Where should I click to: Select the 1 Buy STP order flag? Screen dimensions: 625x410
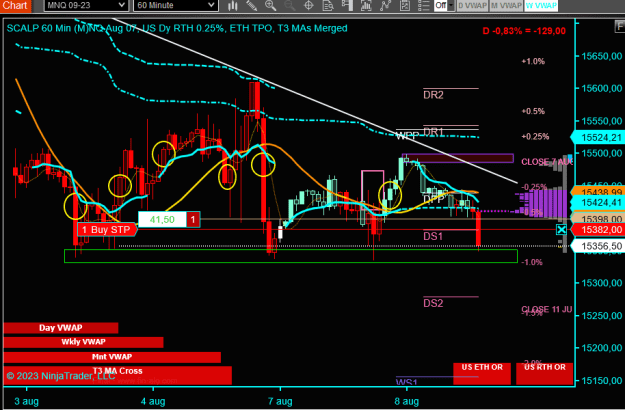(107, 230)
